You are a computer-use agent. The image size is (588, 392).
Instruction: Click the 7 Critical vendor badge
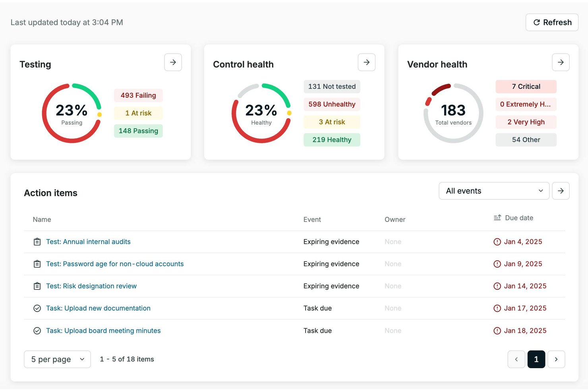pos(526,87)
